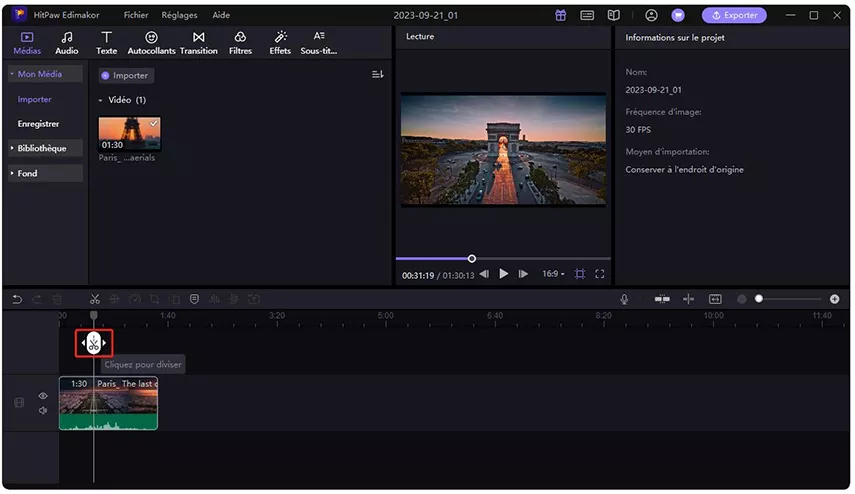Step to next frame
Viewport: 855px width, 494px height.
(523, 274)
